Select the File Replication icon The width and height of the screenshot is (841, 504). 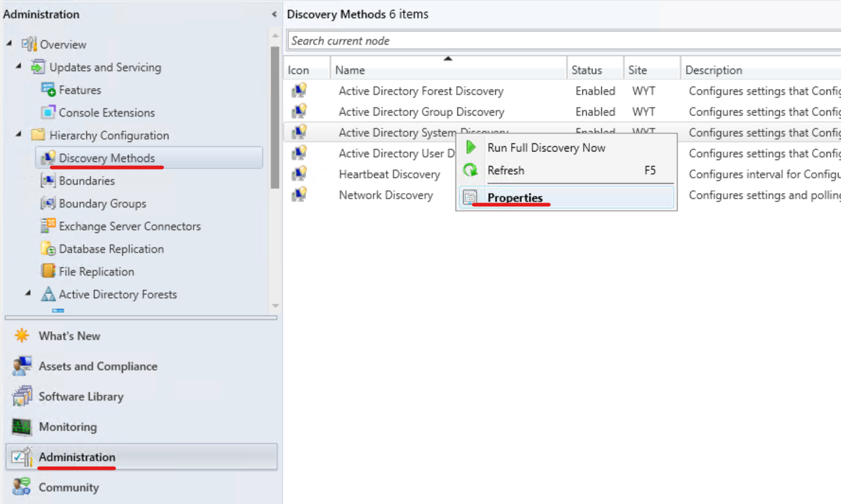(x=48, y=271)
